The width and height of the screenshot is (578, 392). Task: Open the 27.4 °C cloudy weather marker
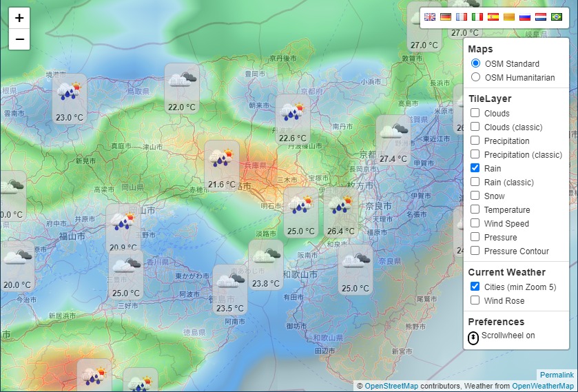393,140
